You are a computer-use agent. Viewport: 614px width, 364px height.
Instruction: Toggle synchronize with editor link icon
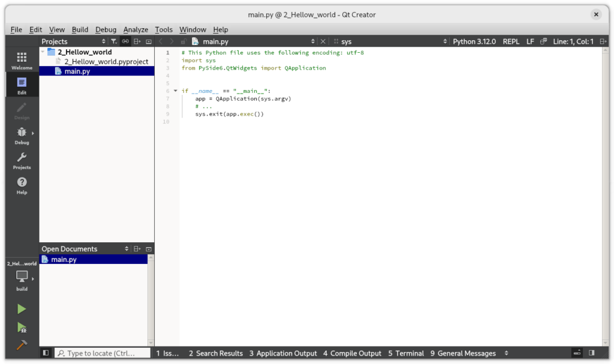[125, 41]
